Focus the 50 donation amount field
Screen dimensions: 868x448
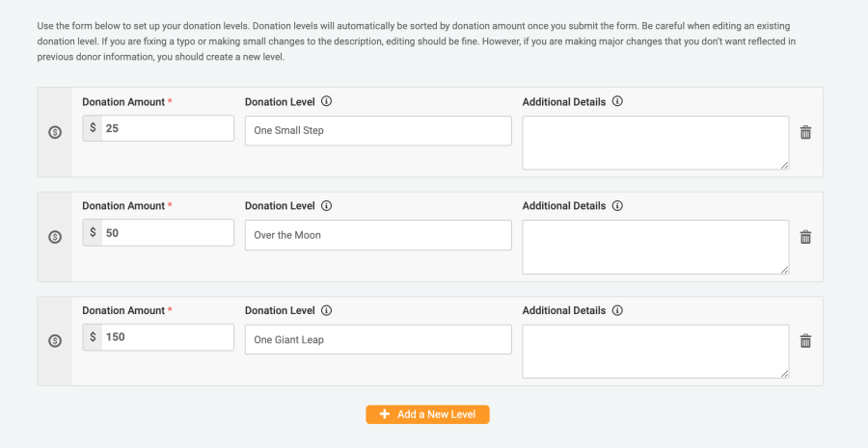pyautogui.click(x=167, y=233)
